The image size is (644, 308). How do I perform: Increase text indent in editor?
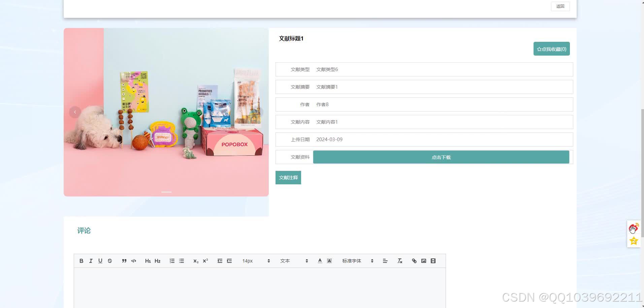tap(229, 261)
